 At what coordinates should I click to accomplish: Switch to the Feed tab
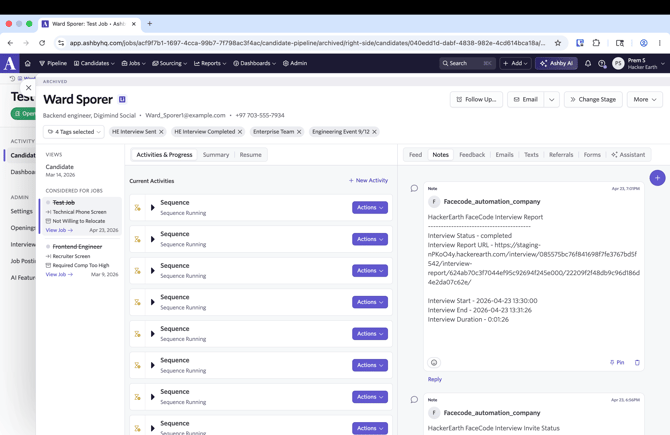(x=415, y=155)
